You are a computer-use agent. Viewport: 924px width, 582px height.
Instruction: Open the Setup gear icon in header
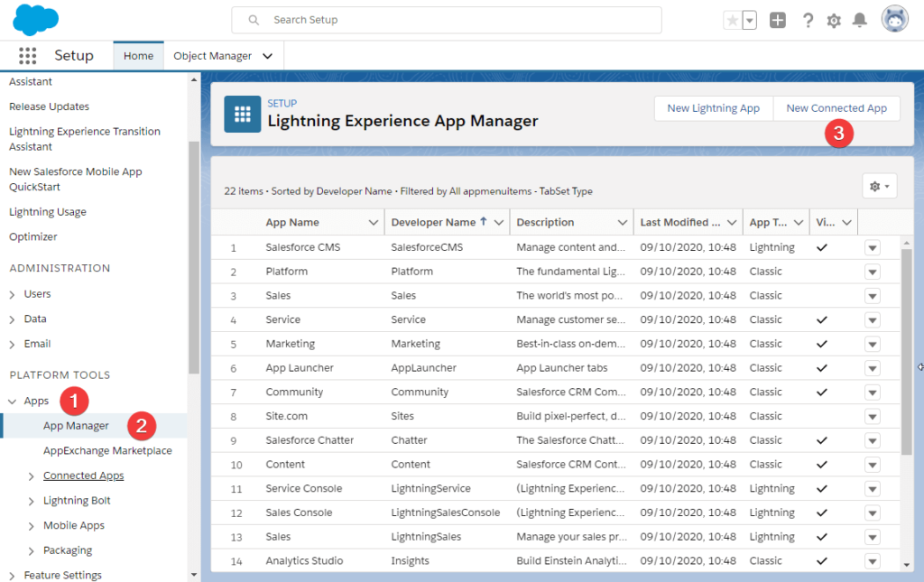(x=834, y=21)
